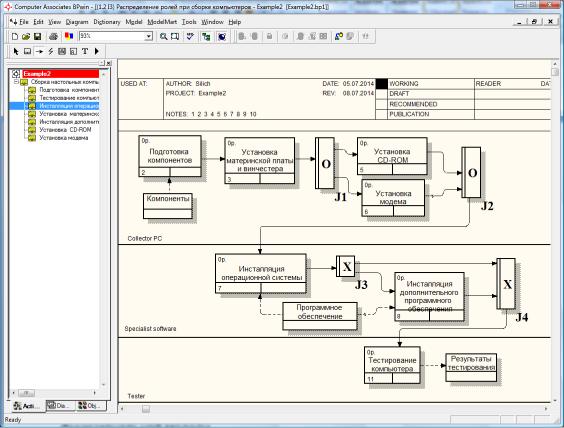The width and height of the screenshot is (564, 428).
Task: Run the spell check checkmark icon
Action: tap(190, 36)
